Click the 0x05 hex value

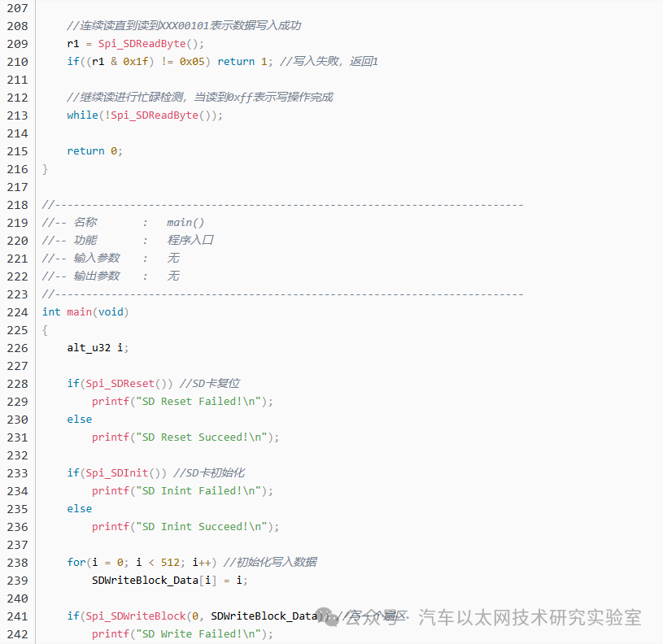tap(192, 62)
